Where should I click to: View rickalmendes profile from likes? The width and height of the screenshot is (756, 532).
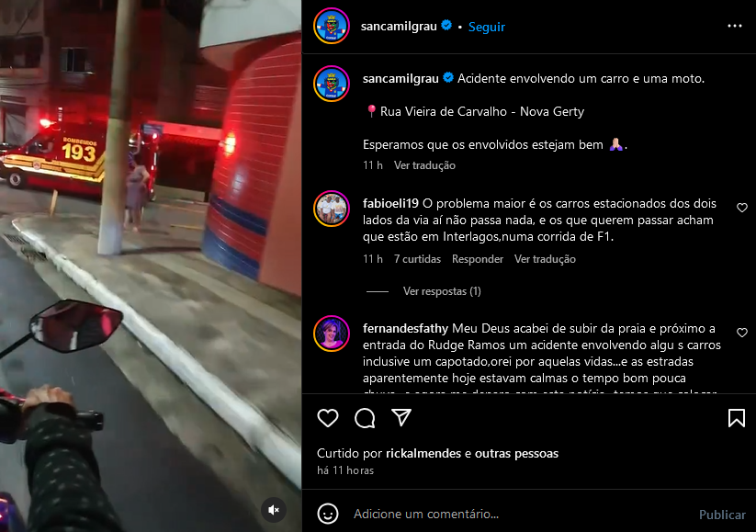[x=423, y=453]
